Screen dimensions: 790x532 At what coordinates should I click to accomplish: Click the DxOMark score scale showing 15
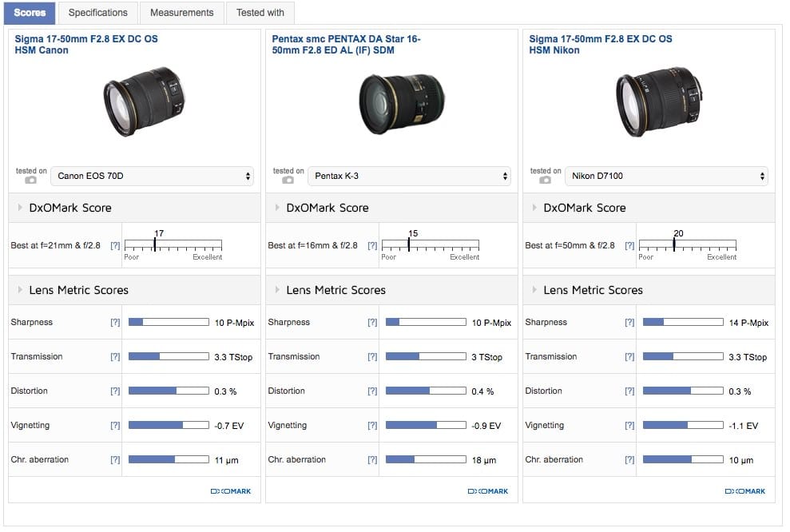click(431, 245)
